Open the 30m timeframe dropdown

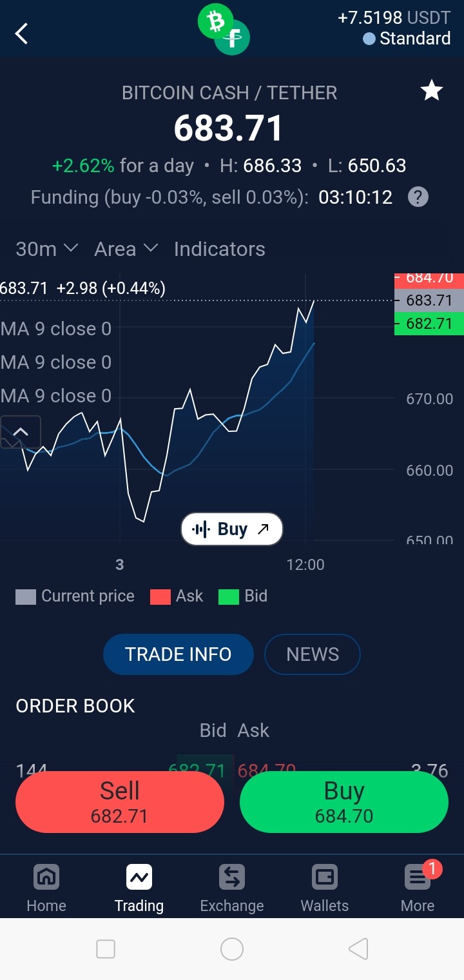46,249
